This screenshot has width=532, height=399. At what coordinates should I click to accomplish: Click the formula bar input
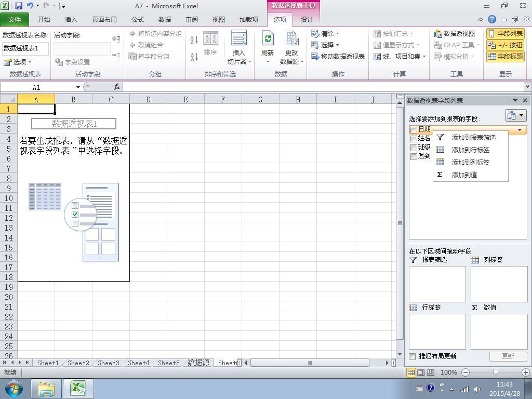point(323,87)
